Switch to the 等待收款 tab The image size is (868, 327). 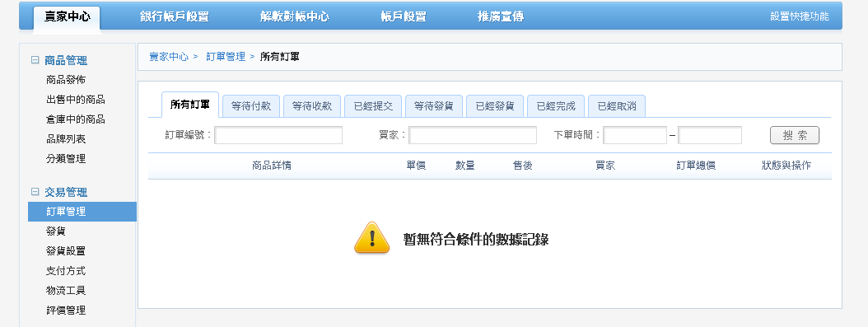point(312,106)
